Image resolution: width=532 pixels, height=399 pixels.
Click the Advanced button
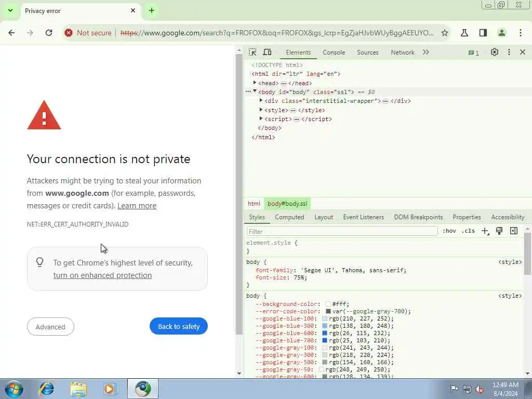tap(50, 327)
